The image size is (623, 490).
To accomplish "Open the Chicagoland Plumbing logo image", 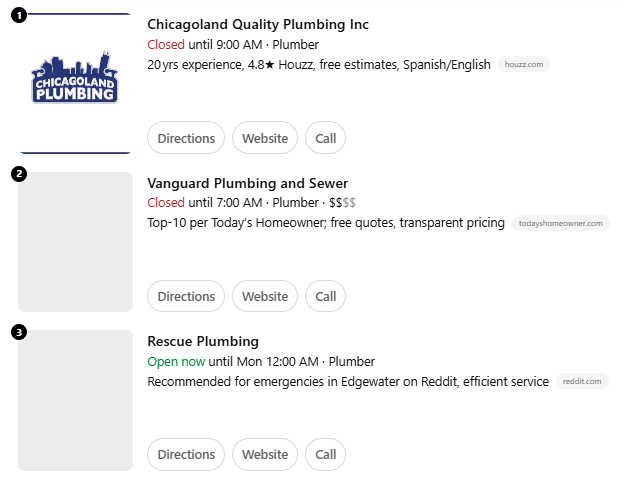I will tap(75, 83).
